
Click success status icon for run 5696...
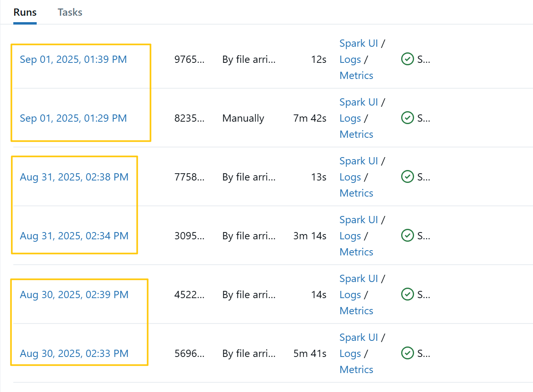(408, 353)
